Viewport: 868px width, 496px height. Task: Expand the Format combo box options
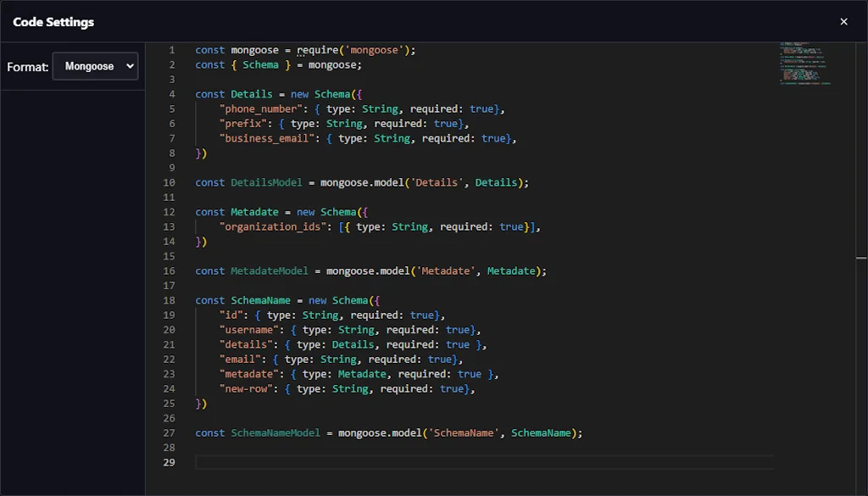click(95, 66)
